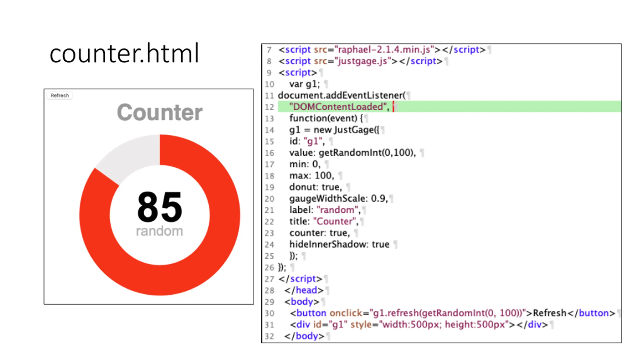The width and height of the screenshot is (644, 362).
Task: Click the counter: true code line
Action: 319,233
